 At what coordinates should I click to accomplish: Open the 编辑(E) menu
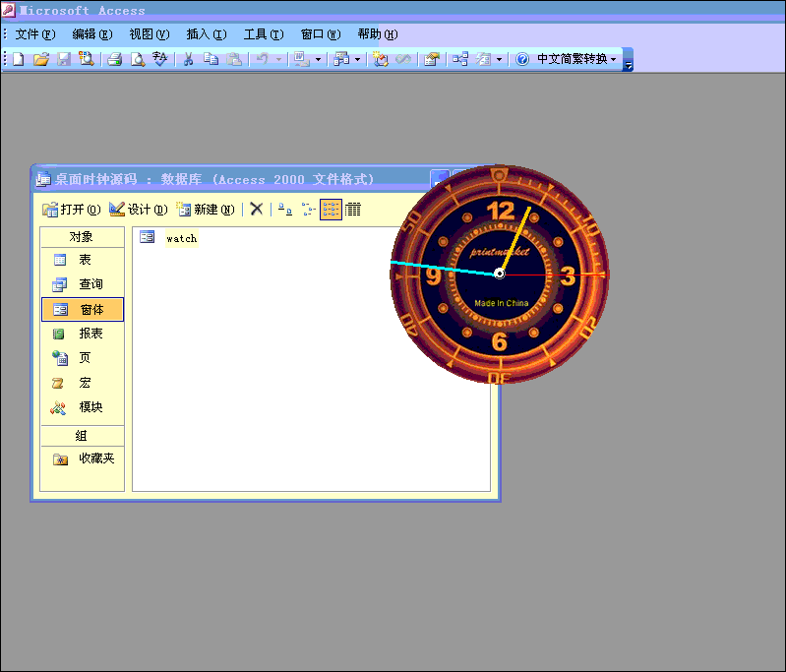[x=92, y=34]
